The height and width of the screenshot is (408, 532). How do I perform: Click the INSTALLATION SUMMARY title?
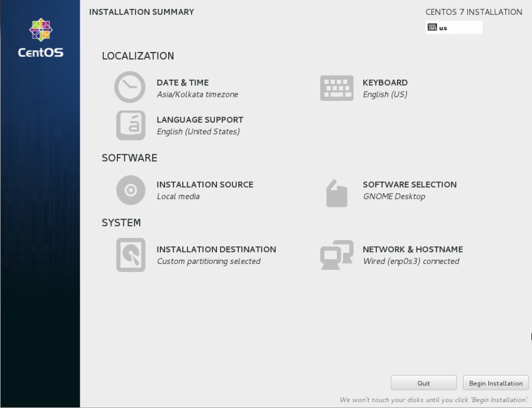click(x=142, y=12)
